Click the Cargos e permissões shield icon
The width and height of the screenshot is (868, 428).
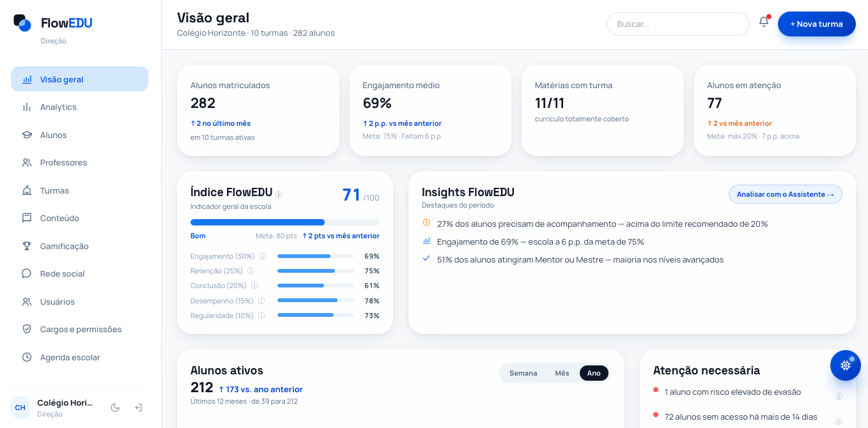point(27,330)
